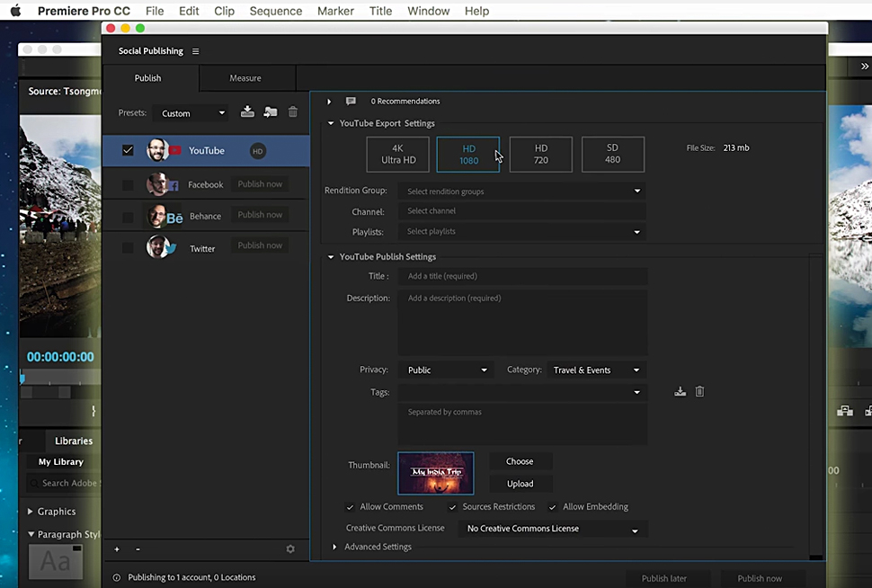Open the Social Publishing panel menu icon
The width and height of the screenshot is (872, 588).
[x=195, y=51]
